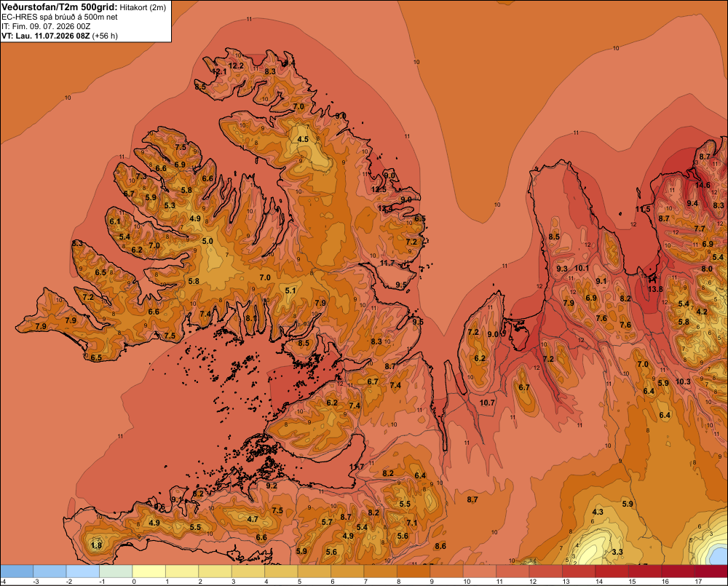Image resolution: width=728 pixels, height=586 pixels.
Task: Select the 1.8 temperature value
Action: coord(96,545)
